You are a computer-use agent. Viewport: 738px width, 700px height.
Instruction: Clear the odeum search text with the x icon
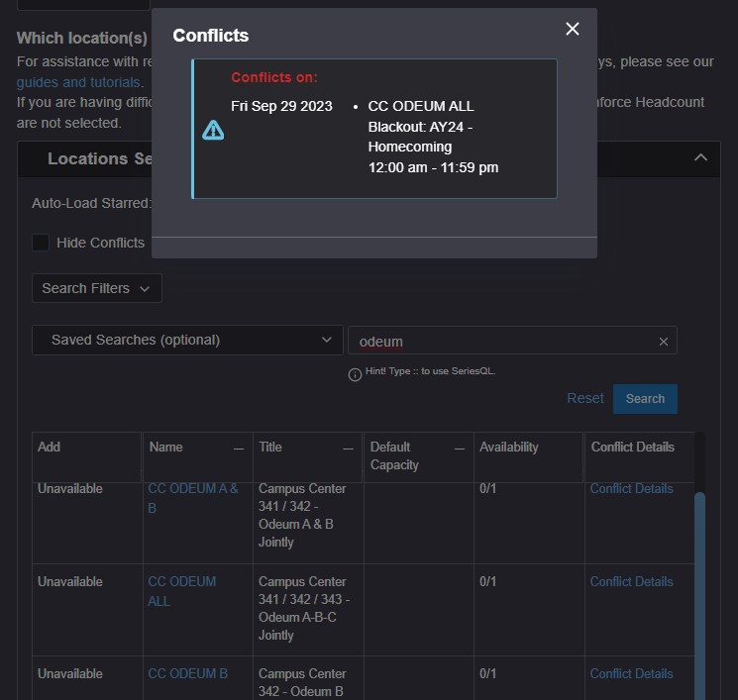click(664, 342)
